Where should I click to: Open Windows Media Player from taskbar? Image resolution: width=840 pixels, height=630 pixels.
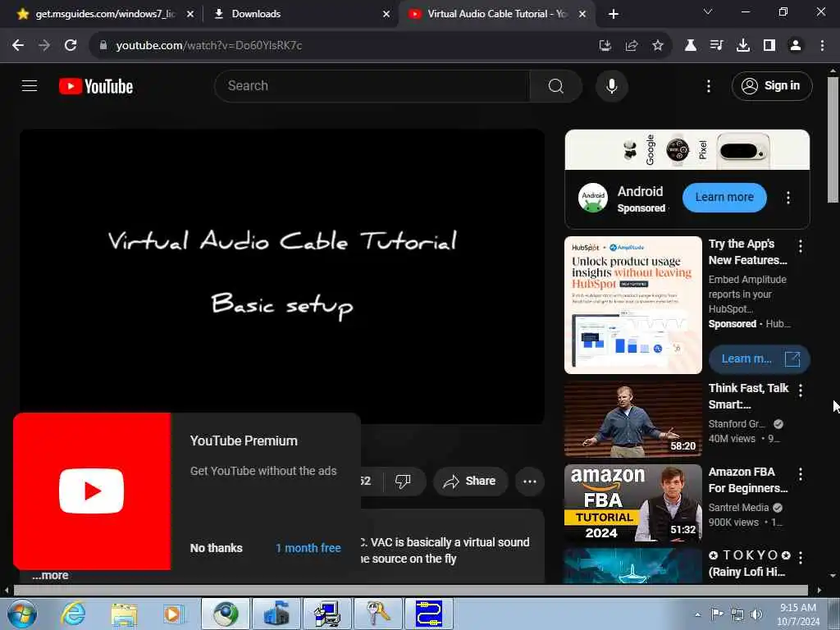(x=174, y=614)
